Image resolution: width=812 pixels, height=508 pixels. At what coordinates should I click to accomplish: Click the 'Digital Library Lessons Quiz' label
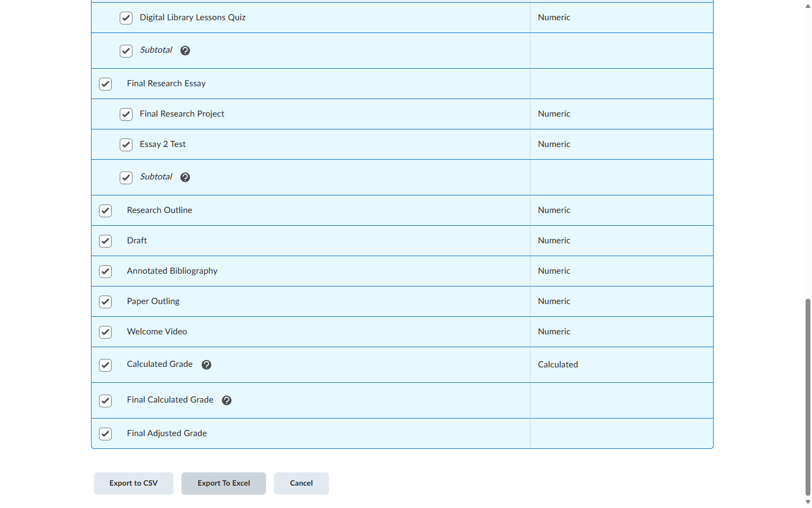coord(193,18)
